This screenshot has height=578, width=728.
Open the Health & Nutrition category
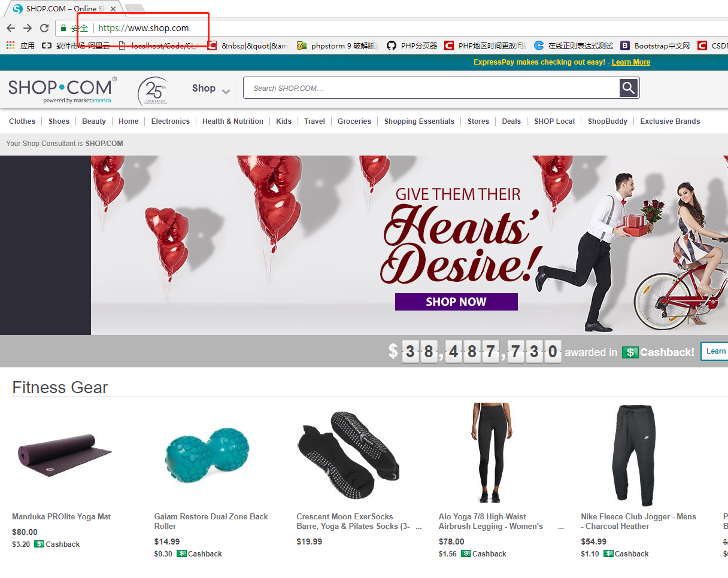click(233, 121)
